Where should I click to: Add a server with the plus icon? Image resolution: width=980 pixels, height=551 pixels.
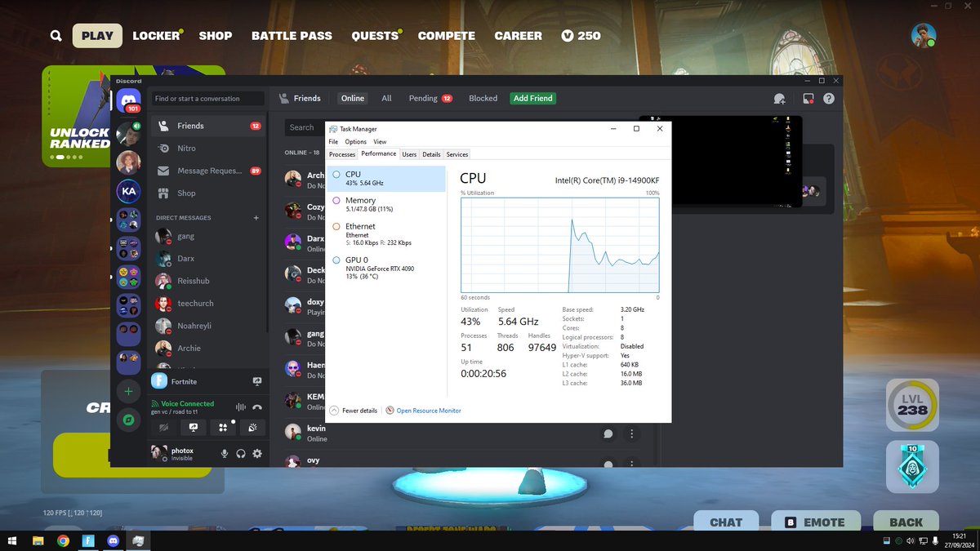[128, 392]
